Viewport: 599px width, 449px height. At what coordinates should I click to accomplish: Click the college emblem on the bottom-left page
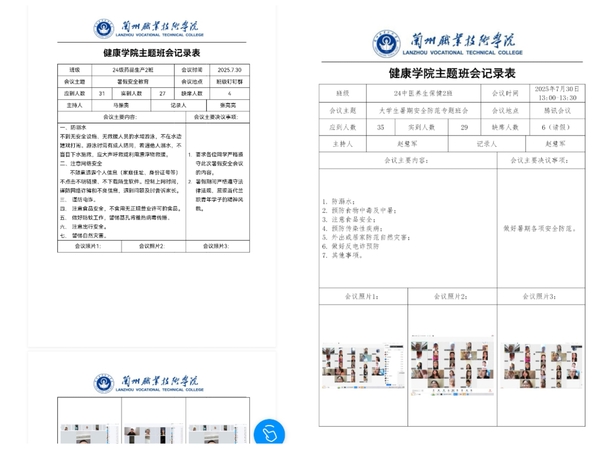point(104,383)
